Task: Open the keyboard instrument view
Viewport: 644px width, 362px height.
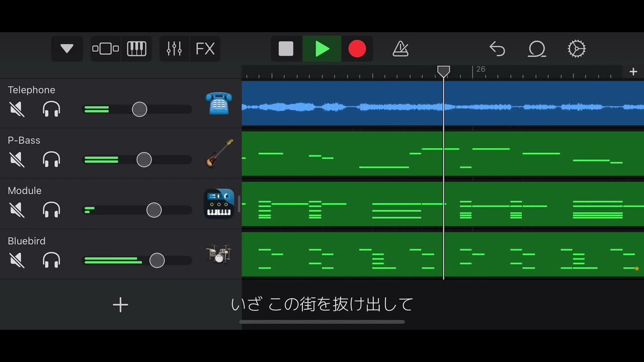Action: 136,49
